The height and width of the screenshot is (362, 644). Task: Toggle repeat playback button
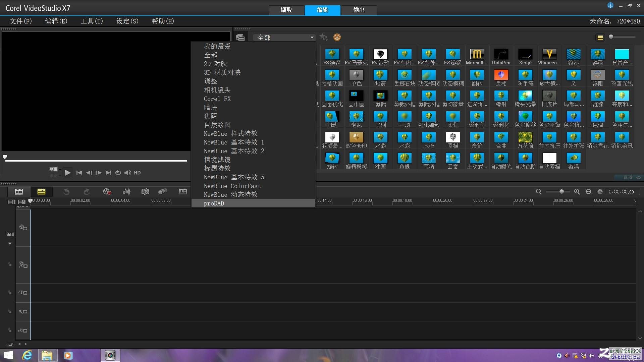click(118, 173)
